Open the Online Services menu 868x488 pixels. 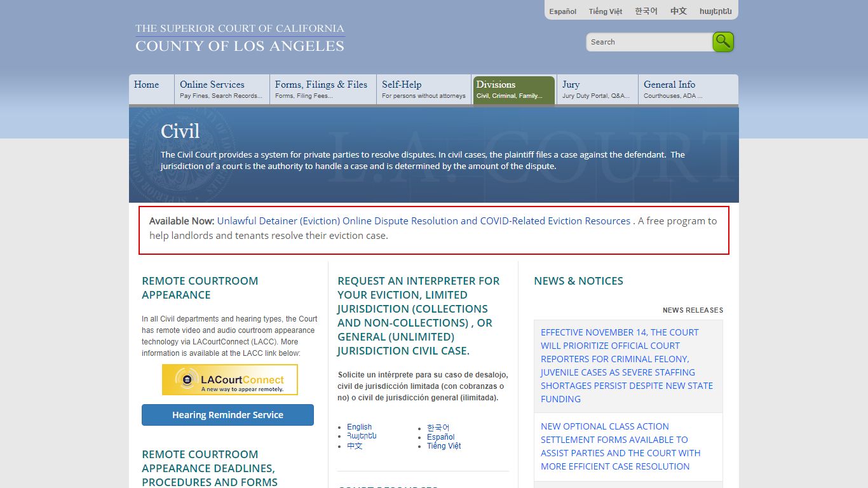click(221, 90)
